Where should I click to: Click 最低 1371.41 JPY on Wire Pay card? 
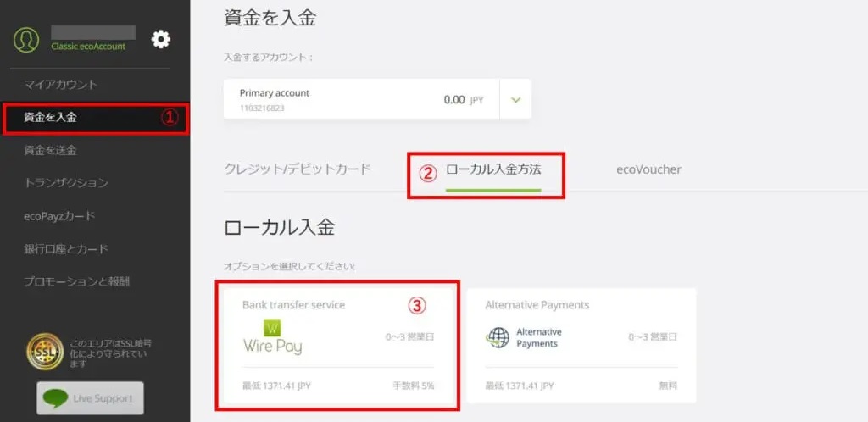tap(276, 386)
